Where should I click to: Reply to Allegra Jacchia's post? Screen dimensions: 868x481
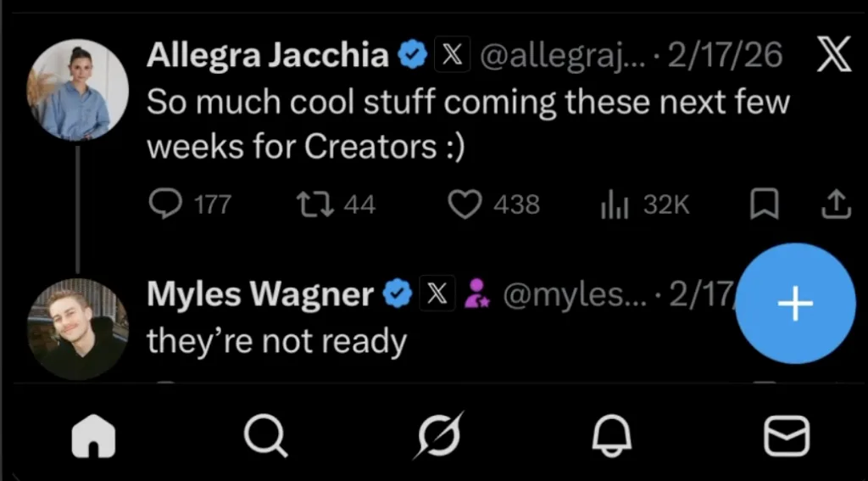[x=190, y=204]
